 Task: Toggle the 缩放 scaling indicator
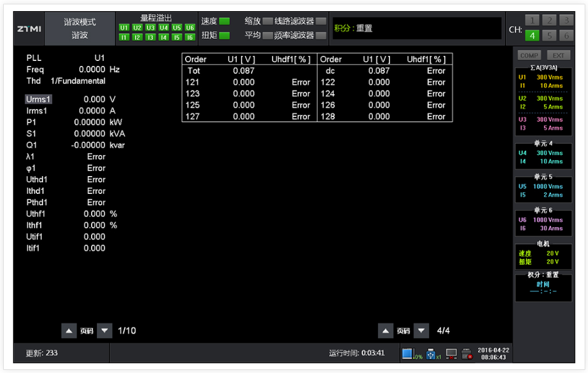tap(268, 21)
